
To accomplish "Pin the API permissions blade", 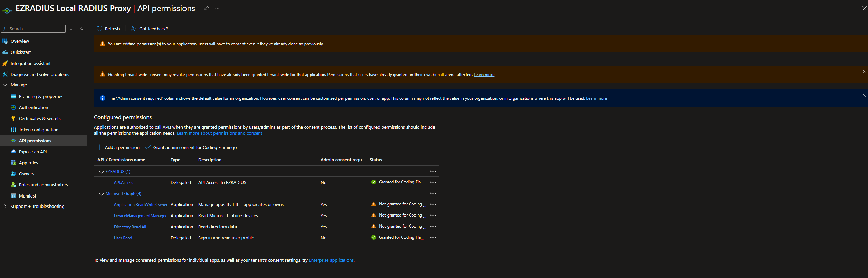I will [x=206, y=8].
